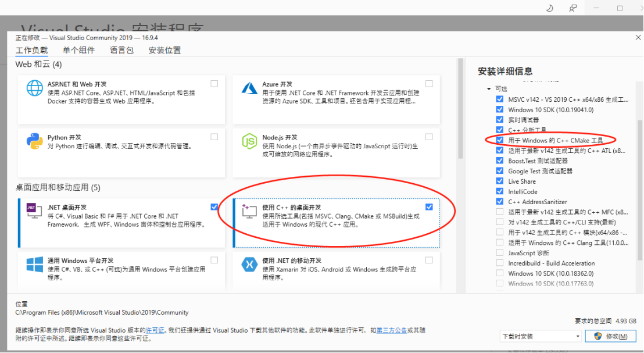
Task: Check the Azure 开发 workload checkbox
Action: pos(429,83)
